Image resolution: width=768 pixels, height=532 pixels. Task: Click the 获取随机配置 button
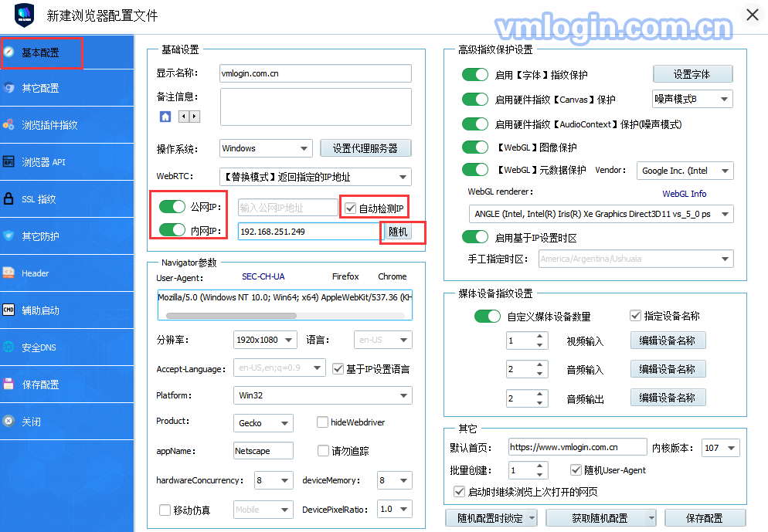click(600, 518)
